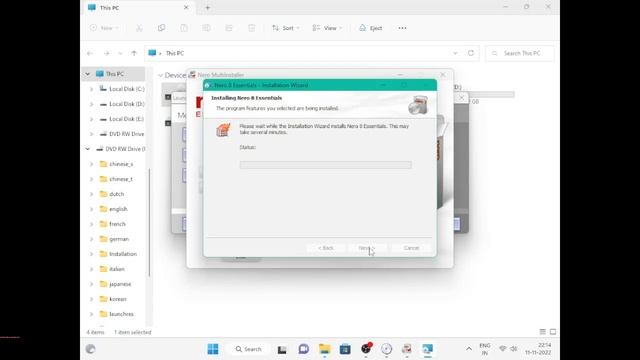Click the Back navigation arrow
Viewport: 640px width, 360px height.
coord(90,53)
